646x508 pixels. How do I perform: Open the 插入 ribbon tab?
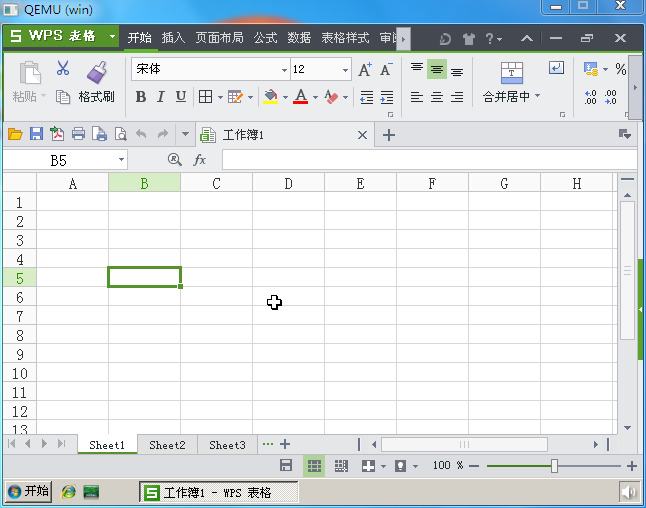pos(173,38)
